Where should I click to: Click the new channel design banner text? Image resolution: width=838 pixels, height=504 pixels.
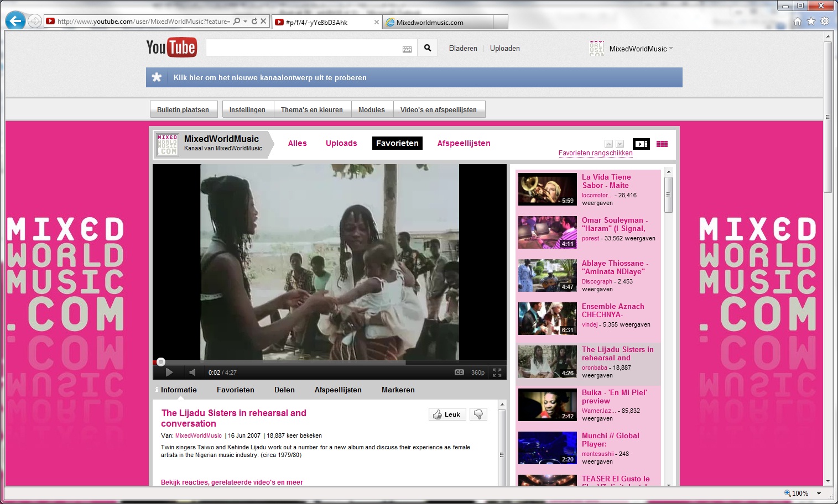(x=270, y=77)
